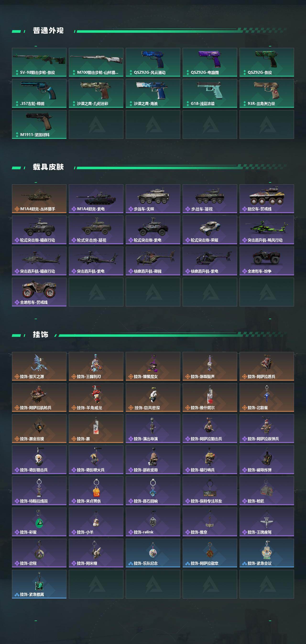Select the 挂饰-磁吸炸弹 charm

pyautogui.click(x=267, y=460)
